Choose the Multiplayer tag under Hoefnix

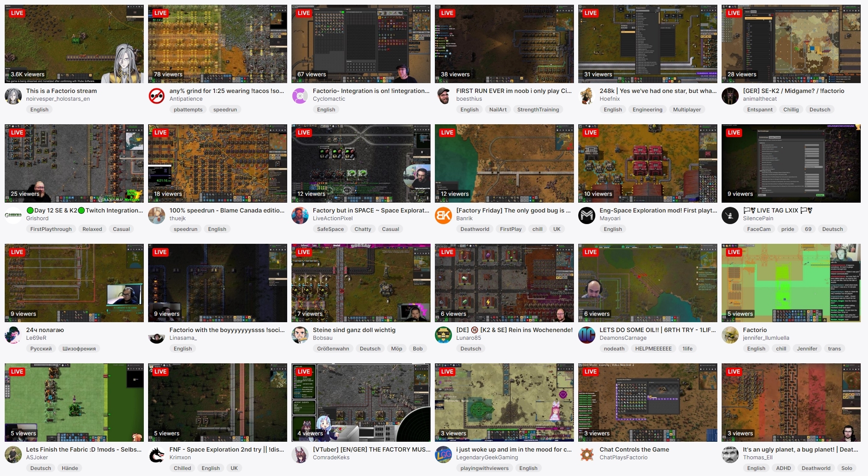[x=687, y=110]
